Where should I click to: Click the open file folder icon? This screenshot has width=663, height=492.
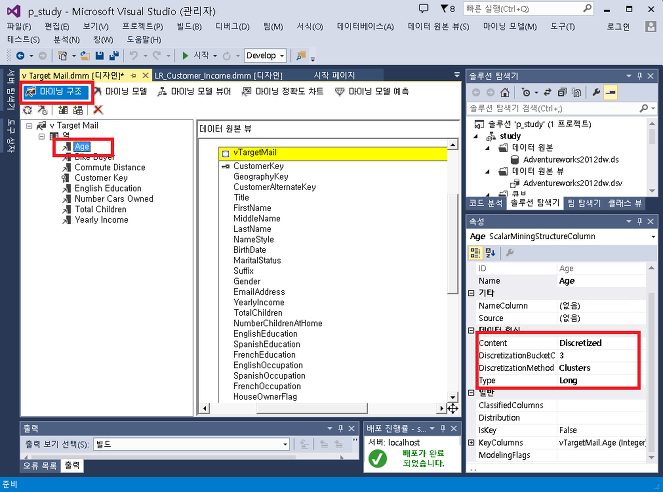[x=85, y=55]
